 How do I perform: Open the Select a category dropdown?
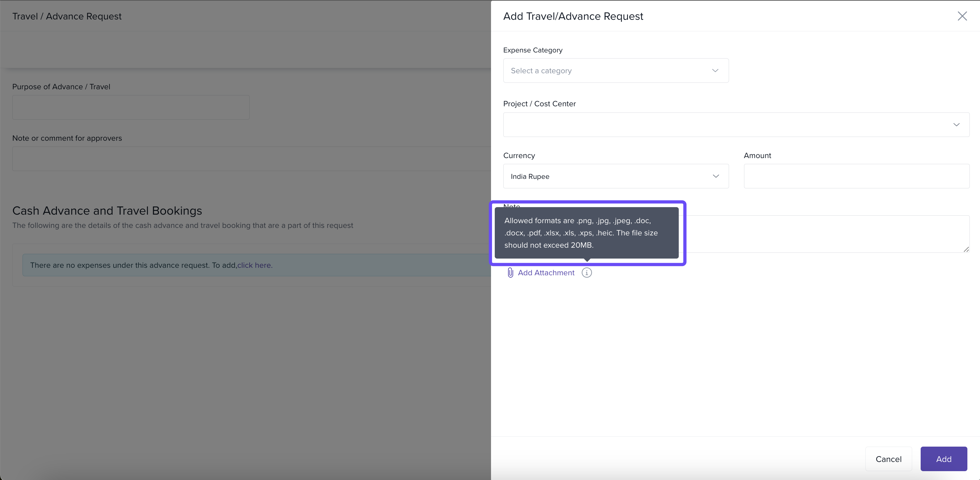[x=609, y=71]
